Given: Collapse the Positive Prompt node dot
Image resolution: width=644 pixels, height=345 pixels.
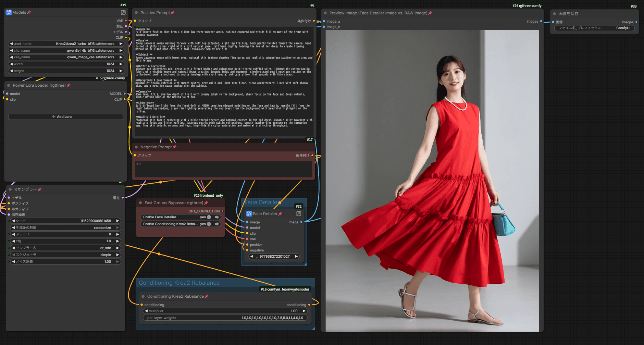Looking at the screenshot, I should click(136, 13).
